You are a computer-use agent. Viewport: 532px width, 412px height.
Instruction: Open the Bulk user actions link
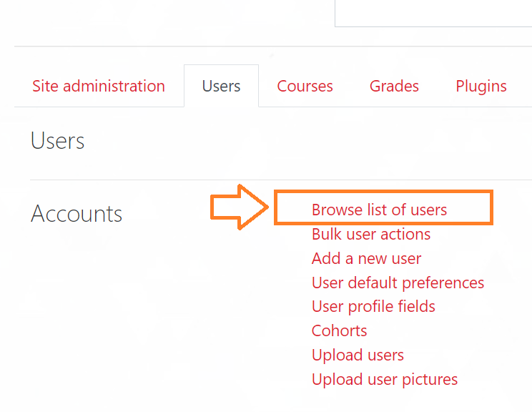[x=371, y=234]
